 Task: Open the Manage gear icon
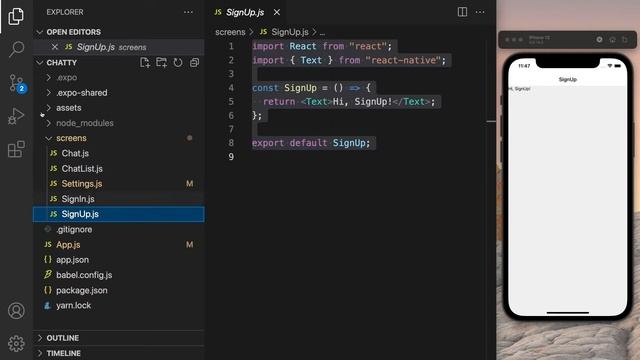point(16,343)
